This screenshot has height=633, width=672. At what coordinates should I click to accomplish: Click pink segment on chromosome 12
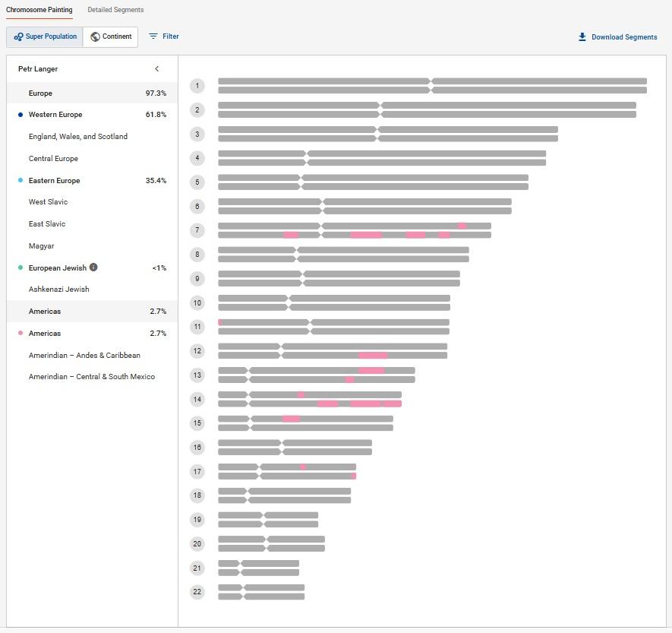point(373,356)
